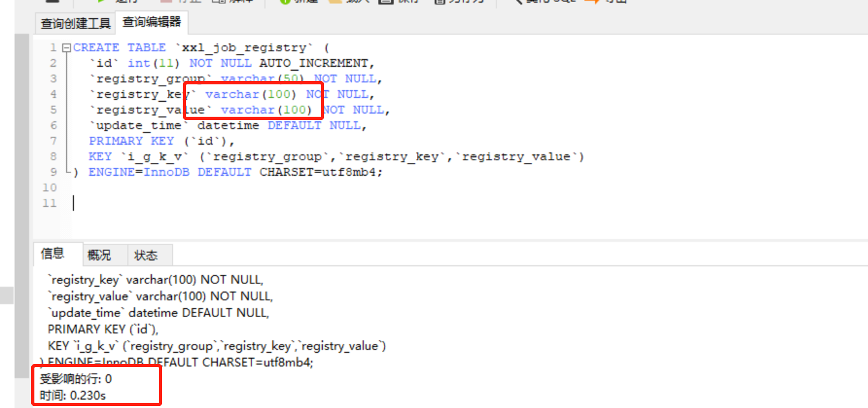Click the KEY `i_g_k_v` line in editor

336,156
